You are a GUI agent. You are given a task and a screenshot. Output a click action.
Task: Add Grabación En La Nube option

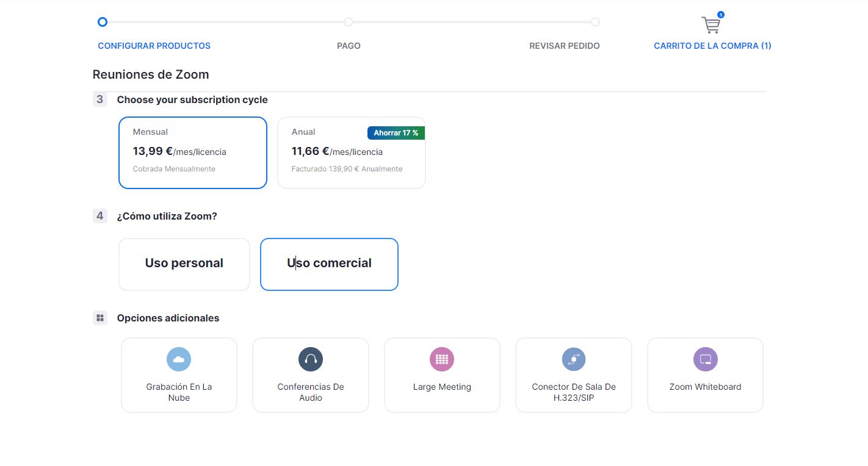point(179,375)
